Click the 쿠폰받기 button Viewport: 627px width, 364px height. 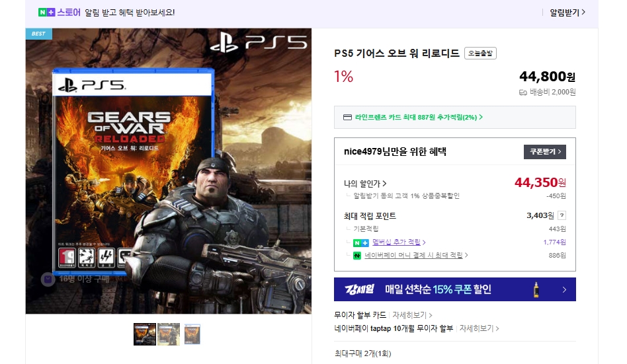[544, 152]
